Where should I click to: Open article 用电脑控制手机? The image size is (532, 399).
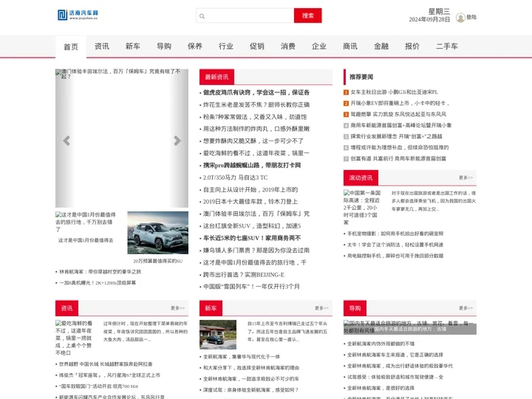[x=395, y=256]
